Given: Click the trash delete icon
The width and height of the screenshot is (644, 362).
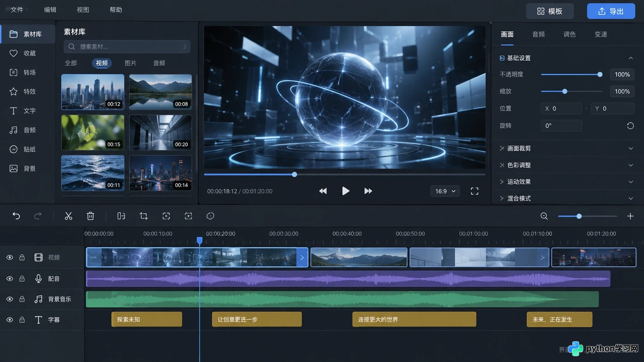Looking at the screenshot, I should click(90, 216).
